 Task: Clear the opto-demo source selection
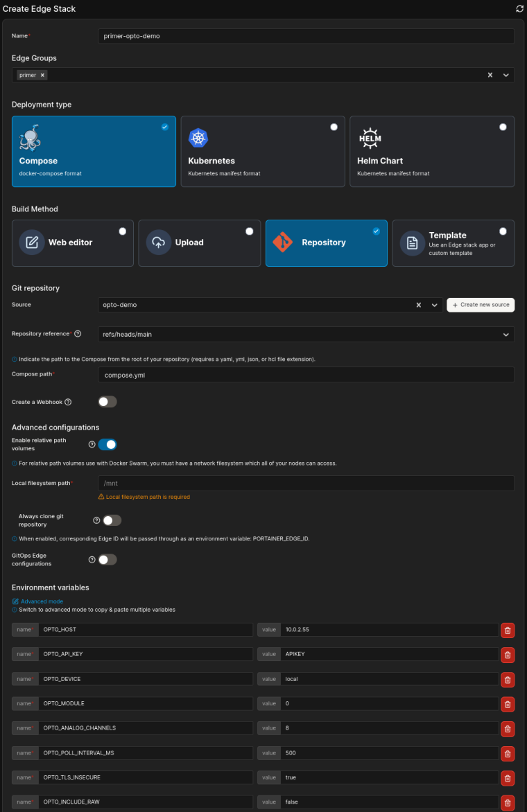coord(419,305)
